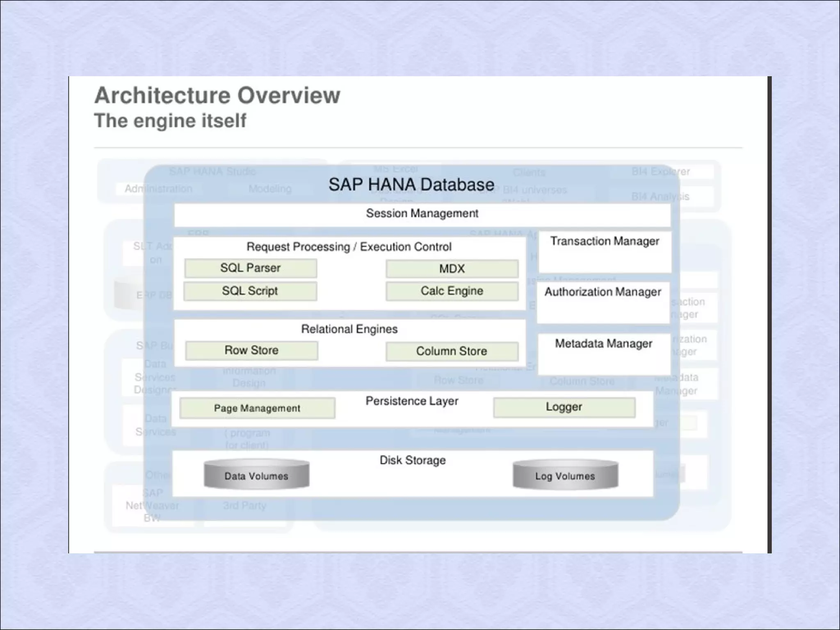840x630 pixels.
Task: Select the SQL Parser box
Action: click(250, 268)
